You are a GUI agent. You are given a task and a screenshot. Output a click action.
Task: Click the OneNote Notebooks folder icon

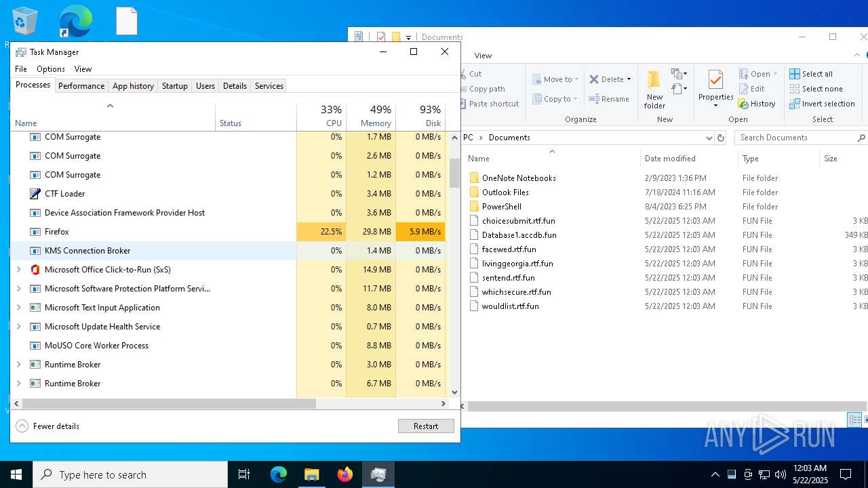pyautogui.click(x=474, y=178)
